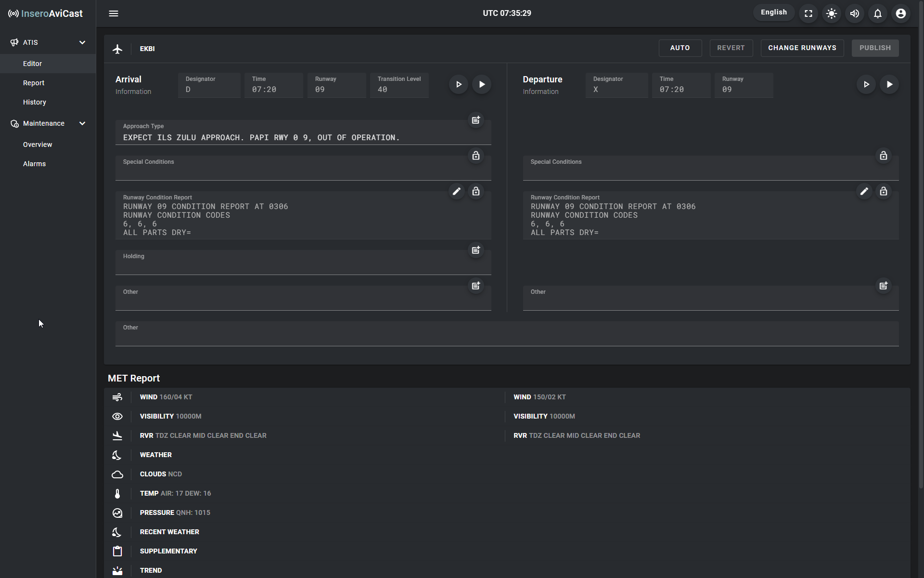The width and height of the screenshot is (924, 578).
Task: Collapse the Maintenance sidebar section
Action: point(82,123)
